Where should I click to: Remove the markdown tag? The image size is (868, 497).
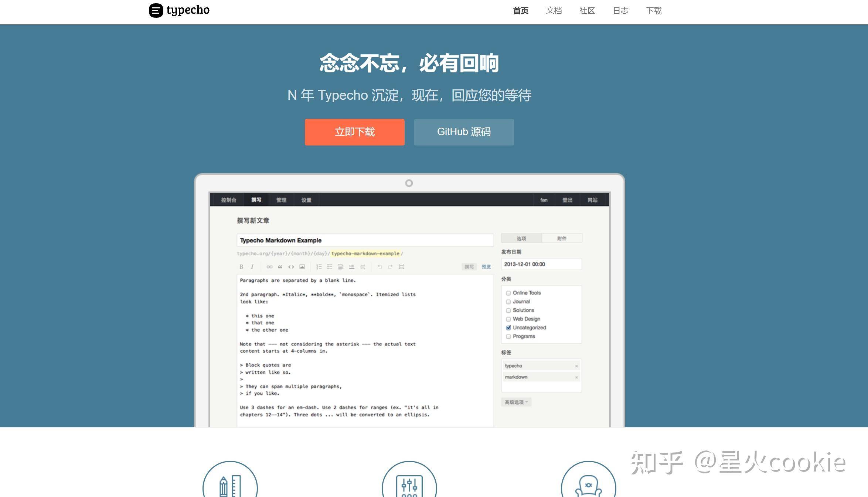576,377
